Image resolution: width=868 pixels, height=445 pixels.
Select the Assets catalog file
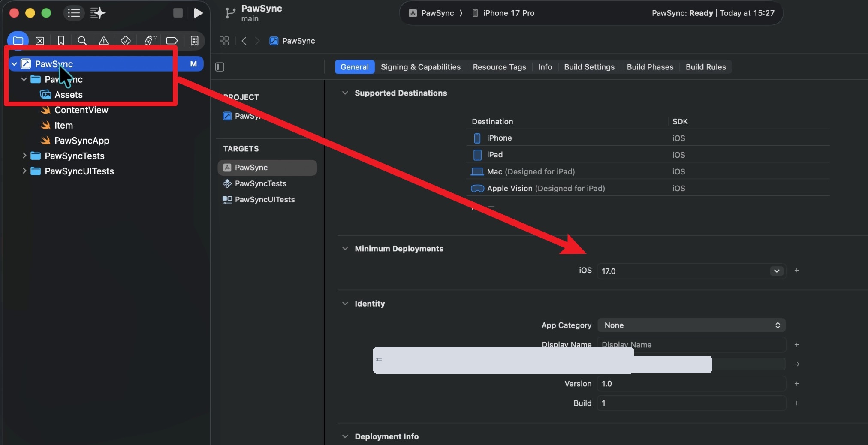[x=69, y=94]
